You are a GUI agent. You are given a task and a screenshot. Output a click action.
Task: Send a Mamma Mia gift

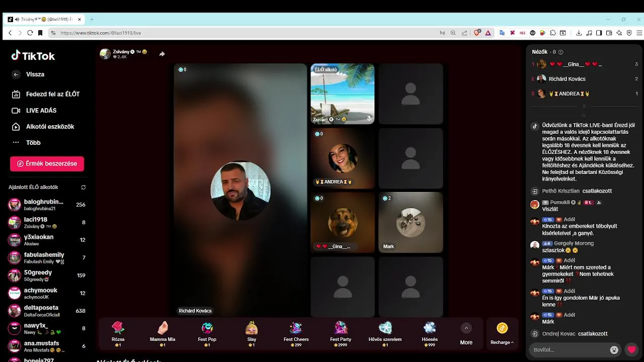pos(163,334)
